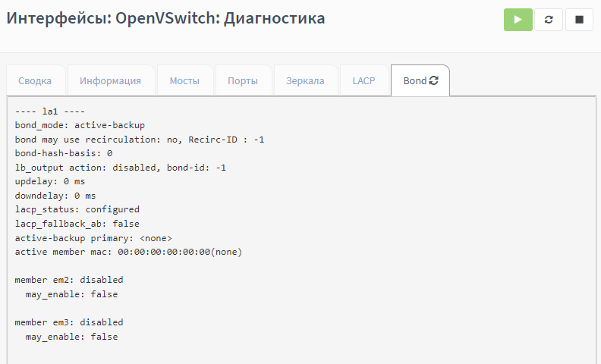Click the active member mac address line
The image size is (601, 364).
pos(128,252)
